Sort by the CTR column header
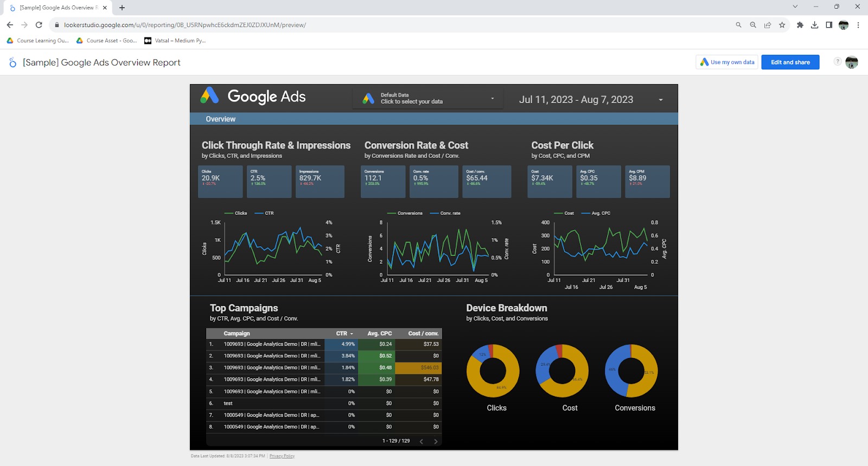The image size is (868, 466). pos(344,334)
